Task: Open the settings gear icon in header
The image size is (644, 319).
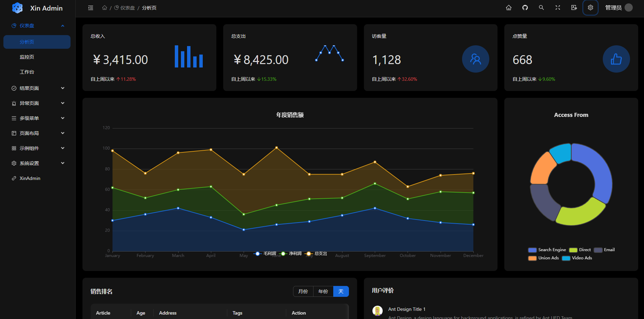Action: point(590,8)
